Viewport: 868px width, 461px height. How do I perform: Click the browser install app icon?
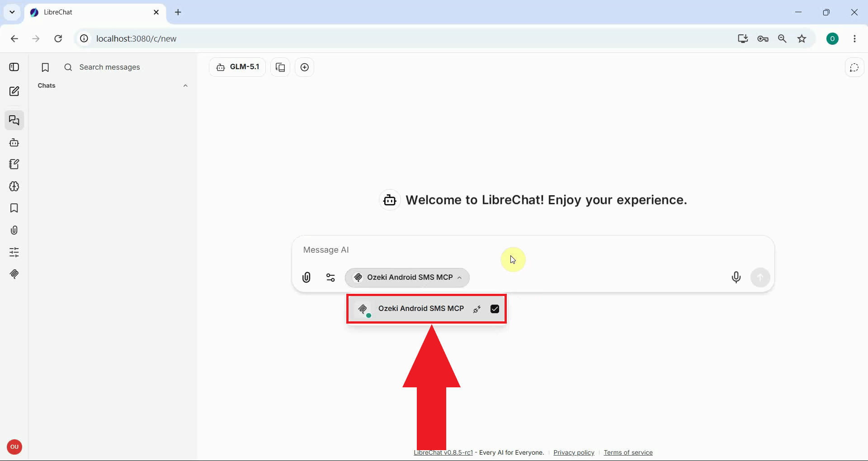[x=743, y=39]
